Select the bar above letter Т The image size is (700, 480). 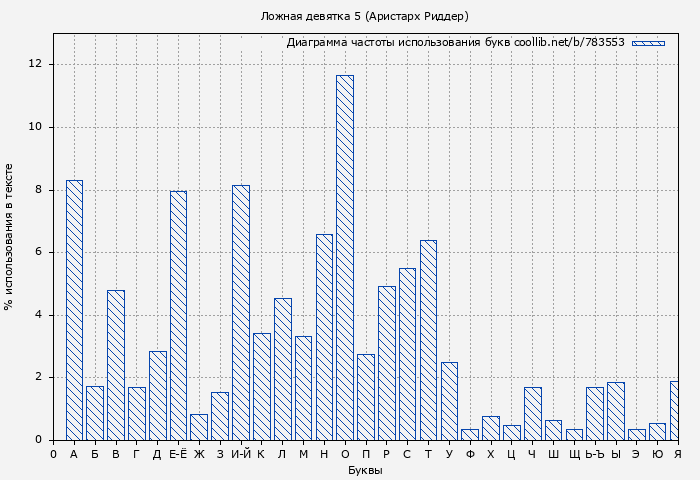coord(428,340)
